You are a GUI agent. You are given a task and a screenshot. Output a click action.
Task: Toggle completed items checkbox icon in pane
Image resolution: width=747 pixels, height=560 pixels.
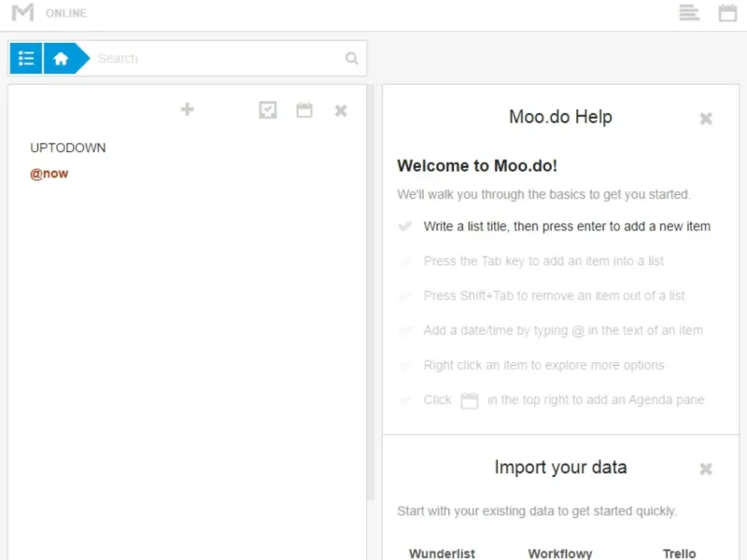point(268,110)
